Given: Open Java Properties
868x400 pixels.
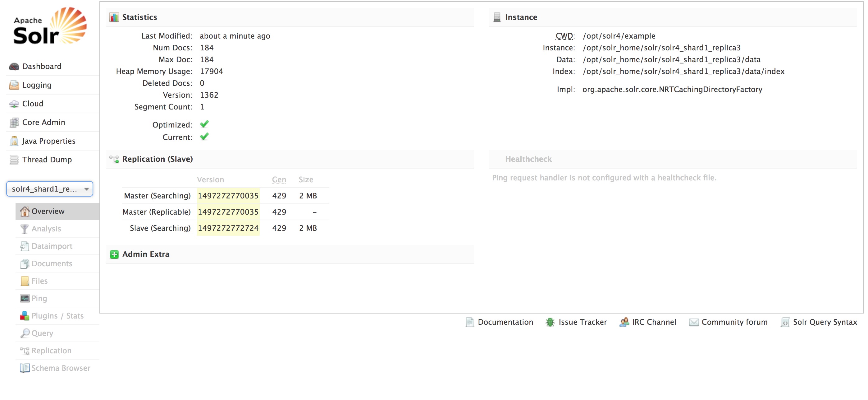Looking at the screenshot, I should pyautogui.click(x=48, y=141).
